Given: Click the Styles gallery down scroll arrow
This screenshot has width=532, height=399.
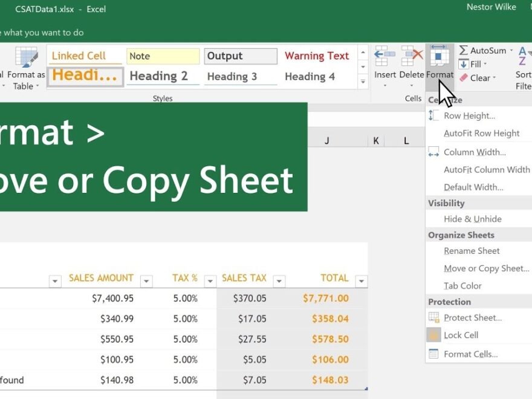Looking at the screenshot, I should (x=363, y=65).
